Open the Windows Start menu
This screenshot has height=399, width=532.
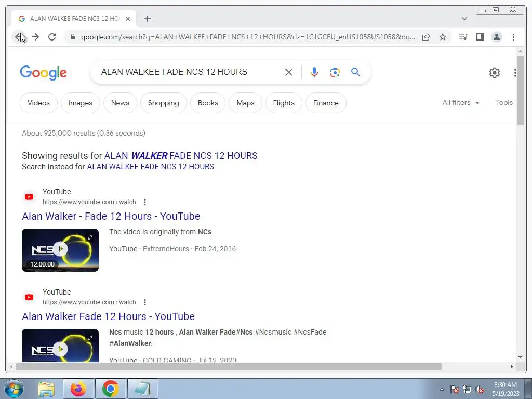14,389
